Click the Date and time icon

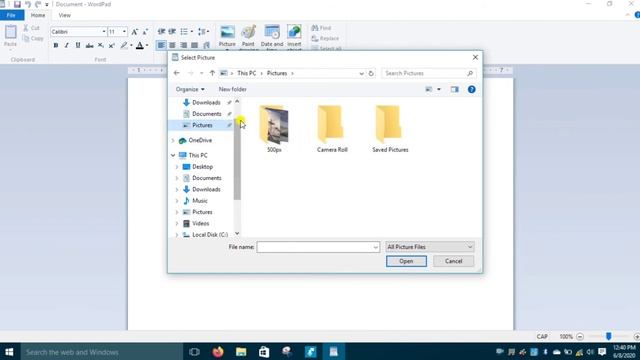[x=272, y=32]
